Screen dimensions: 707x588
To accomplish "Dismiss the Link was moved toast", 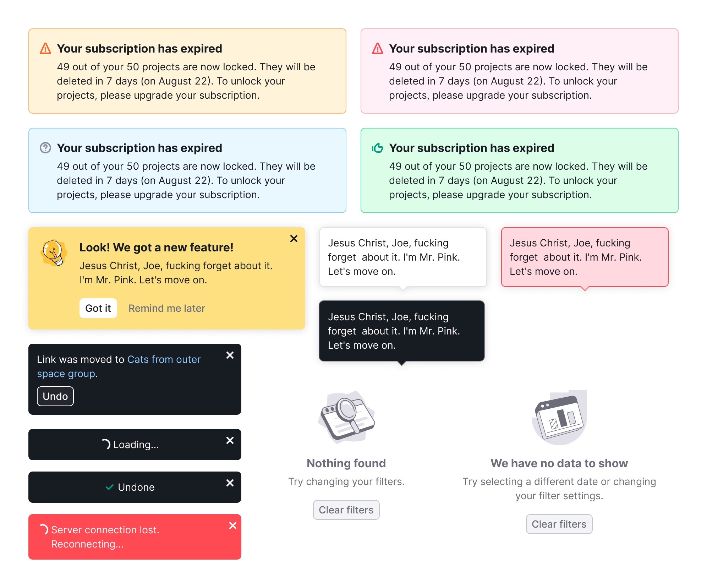I will [x=230, y=355].
